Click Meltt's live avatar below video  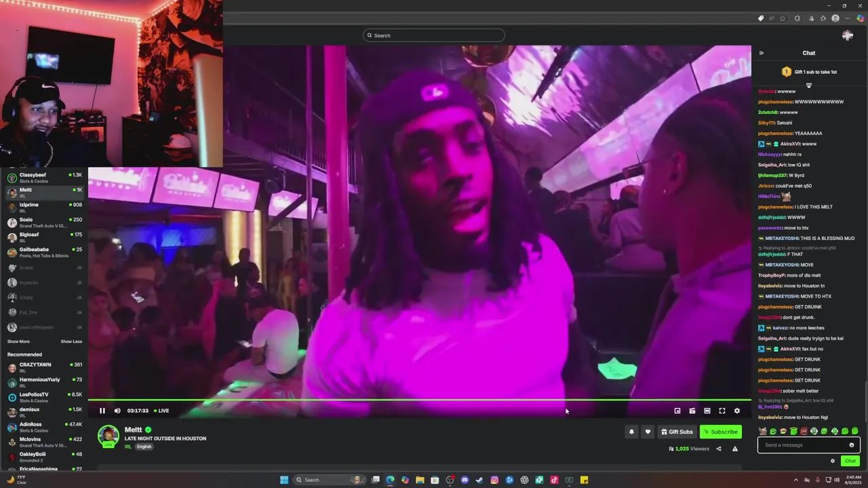tap(108, 436)
